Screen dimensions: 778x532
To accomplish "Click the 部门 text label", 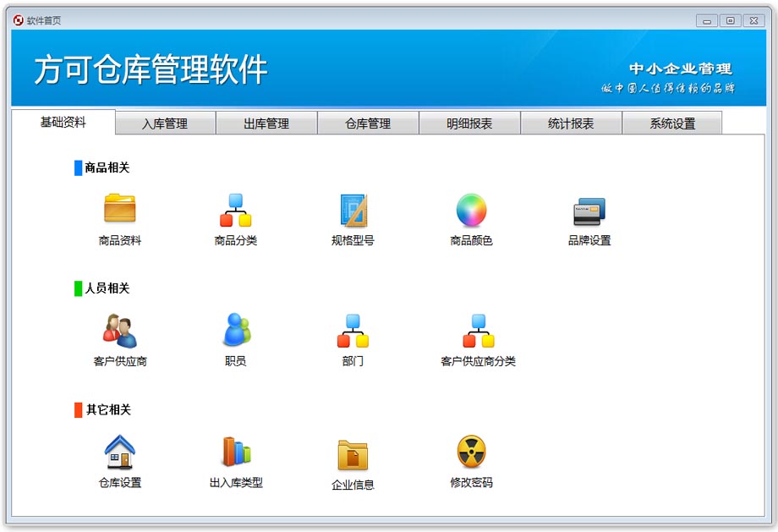I will [x=353, y=361].
